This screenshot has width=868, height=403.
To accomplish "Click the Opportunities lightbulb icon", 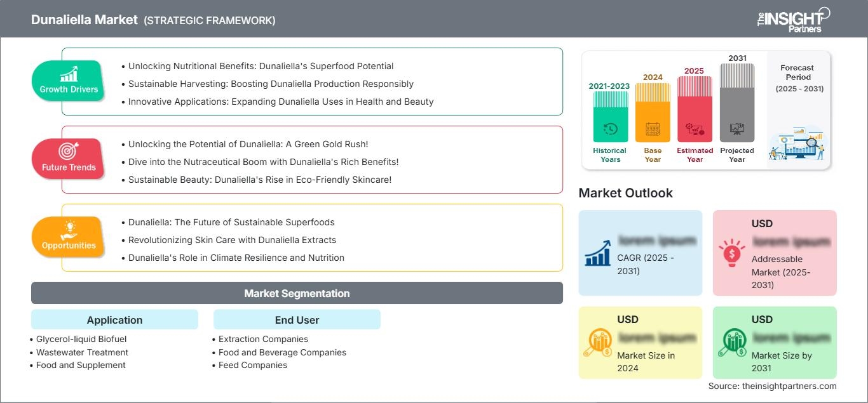I will [x=69, y=229].
